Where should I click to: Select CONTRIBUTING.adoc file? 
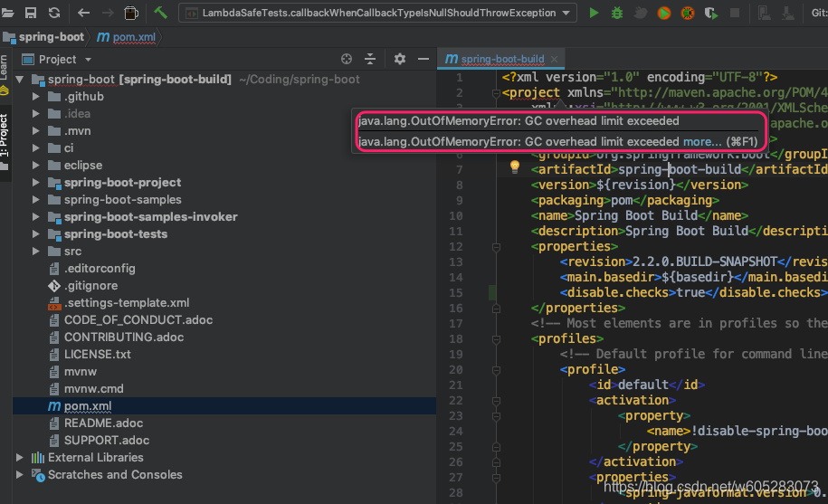point(124,338)
